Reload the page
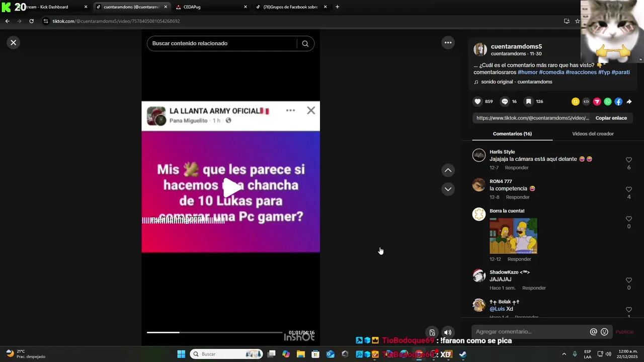This screenshot has width=644, height=362. tap(31, 21)
